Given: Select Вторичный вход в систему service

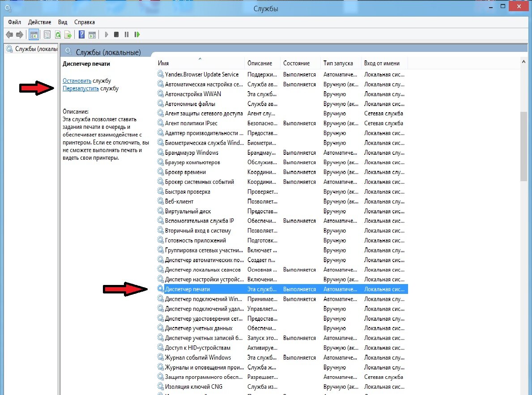Looking at the screenshot, I should [x=282, y=231].
